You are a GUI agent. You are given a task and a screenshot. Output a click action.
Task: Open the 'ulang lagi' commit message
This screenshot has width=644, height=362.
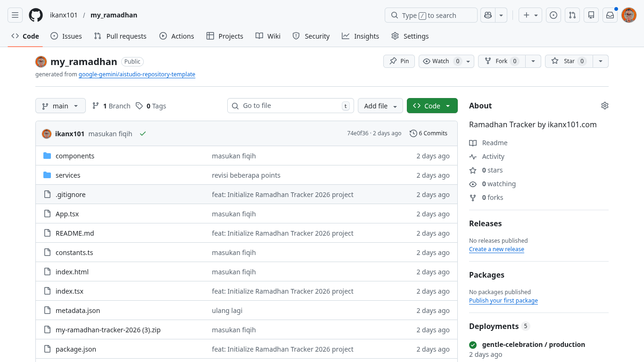(x=227, y=311)
